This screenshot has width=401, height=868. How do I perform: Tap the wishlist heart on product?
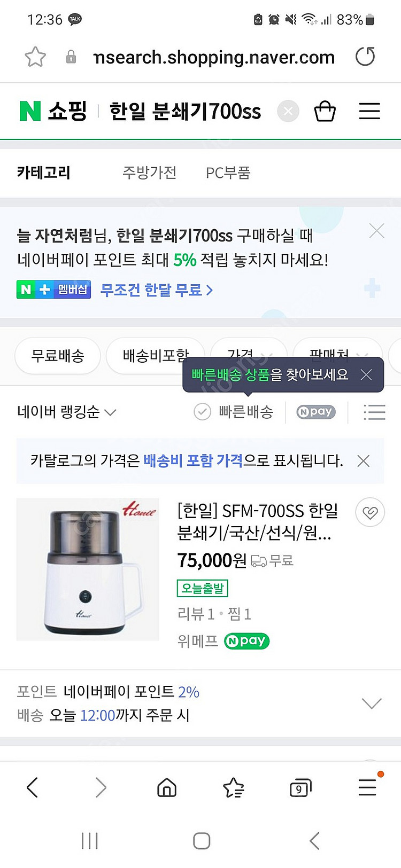pos(369,513)
